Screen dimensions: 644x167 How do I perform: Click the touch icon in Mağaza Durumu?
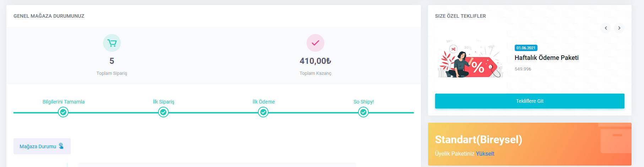(61, 146)
